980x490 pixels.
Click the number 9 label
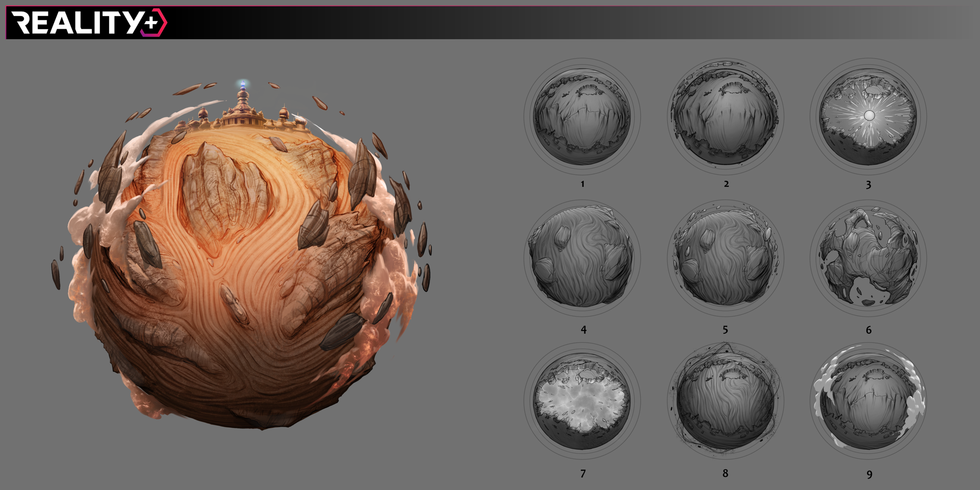(x=869, y=474)
